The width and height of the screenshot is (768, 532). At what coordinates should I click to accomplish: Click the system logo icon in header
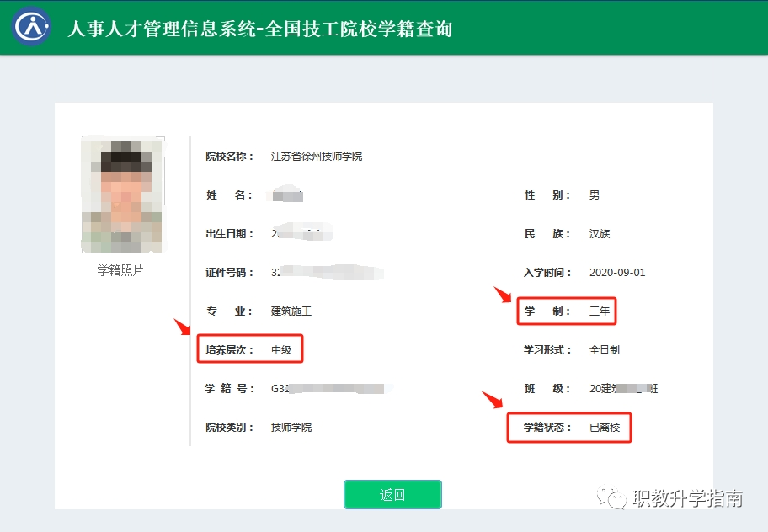click(31, 26)
